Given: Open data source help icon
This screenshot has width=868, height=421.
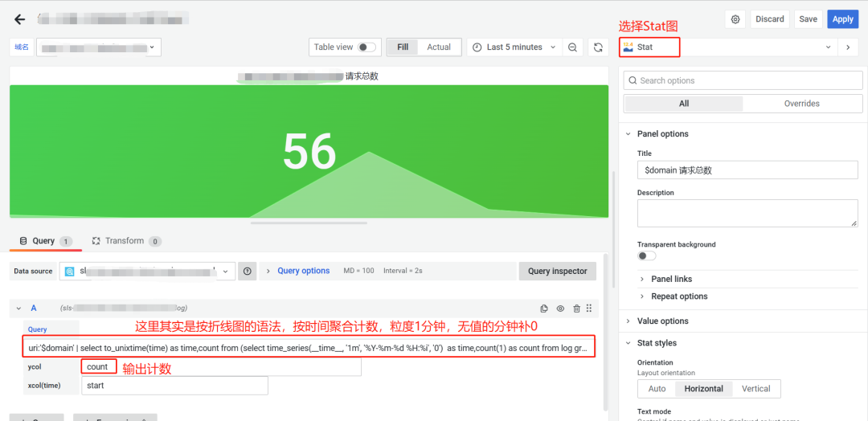Looking at the screenshot, I should pyautogui.click(x=247, y=271).
